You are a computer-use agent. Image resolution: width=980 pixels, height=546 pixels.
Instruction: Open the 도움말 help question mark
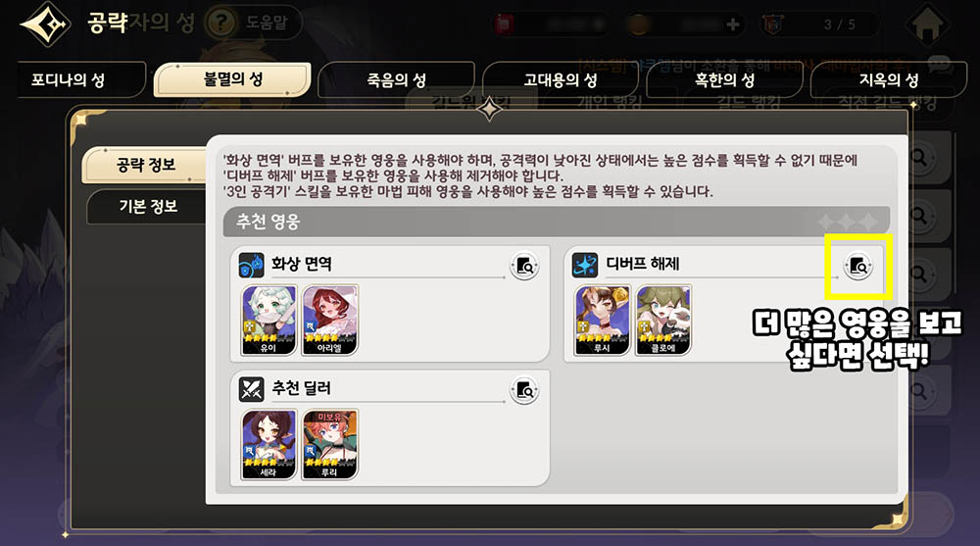[x=220, y=24]
